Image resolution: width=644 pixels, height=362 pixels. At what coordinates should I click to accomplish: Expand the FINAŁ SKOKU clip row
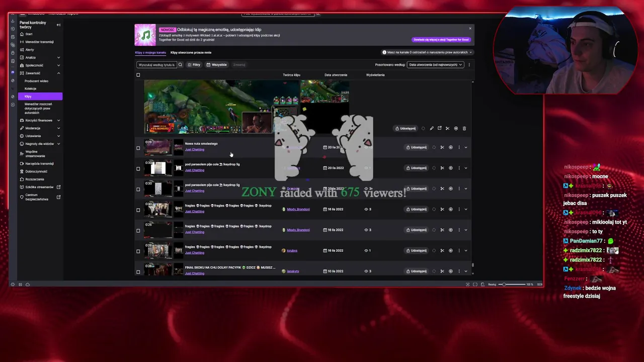[x=466, y=271]
